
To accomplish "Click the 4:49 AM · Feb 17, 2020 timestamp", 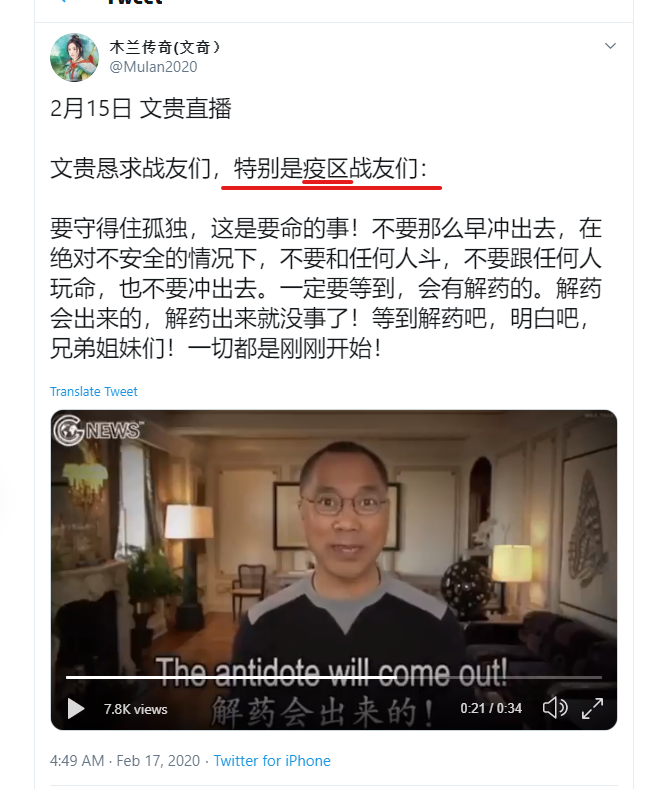I will 125,761.
